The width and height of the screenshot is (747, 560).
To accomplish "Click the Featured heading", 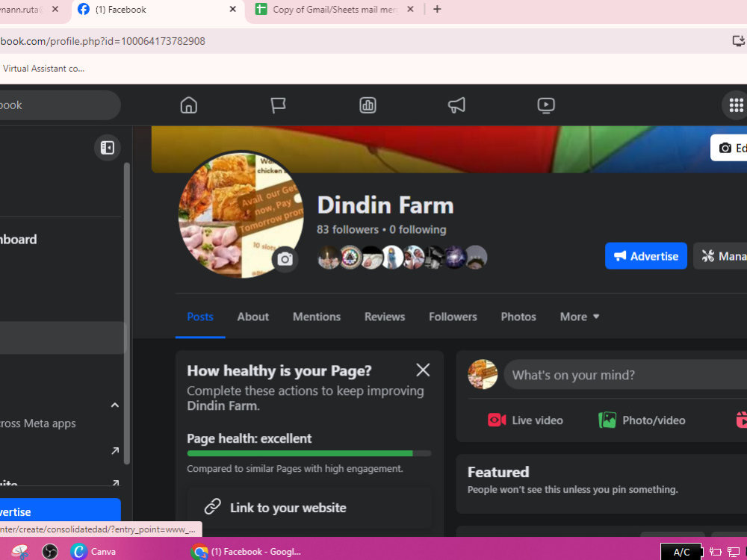I will (x=498, y=472).
